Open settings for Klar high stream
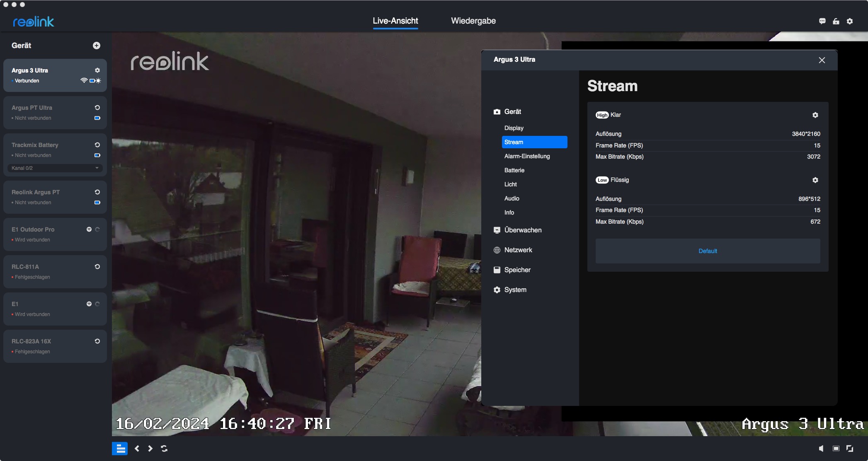 [815, 115]
